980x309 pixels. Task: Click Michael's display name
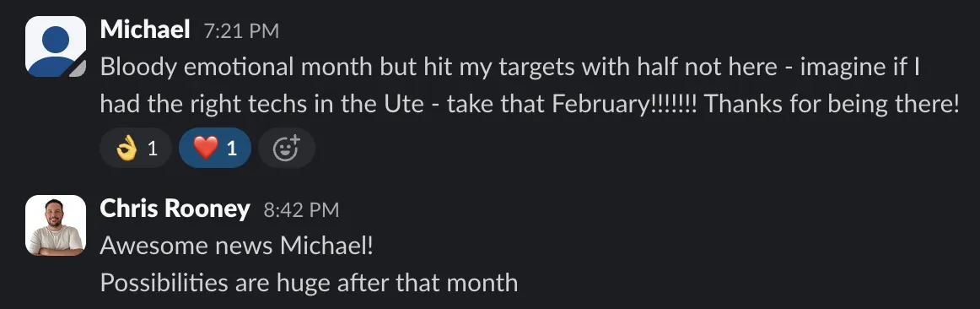(145, 29)
